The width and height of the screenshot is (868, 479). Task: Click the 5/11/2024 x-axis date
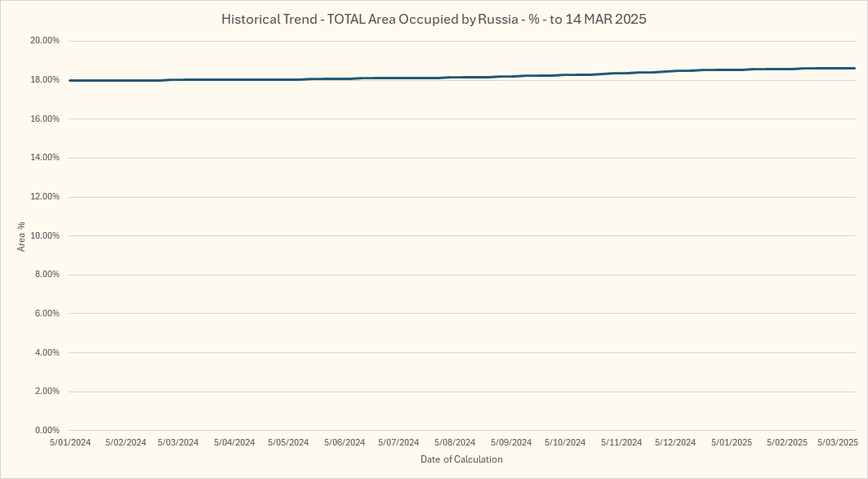pyautogui.click(x=621, y=442)
